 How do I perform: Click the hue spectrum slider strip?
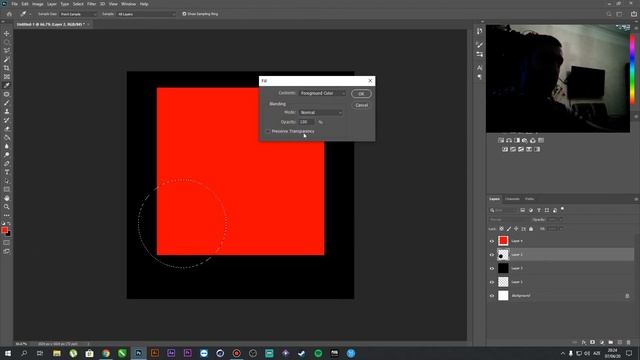pos(632,69)
